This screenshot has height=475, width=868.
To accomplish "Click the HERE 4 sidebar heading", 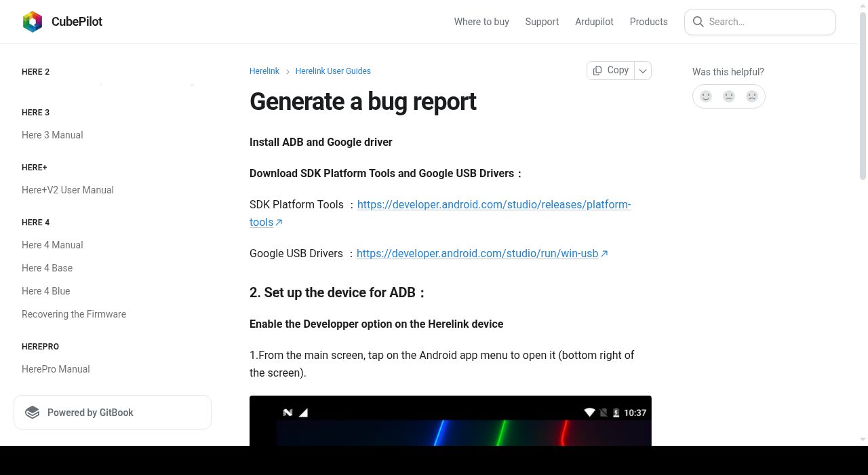I will coord(35,223).
